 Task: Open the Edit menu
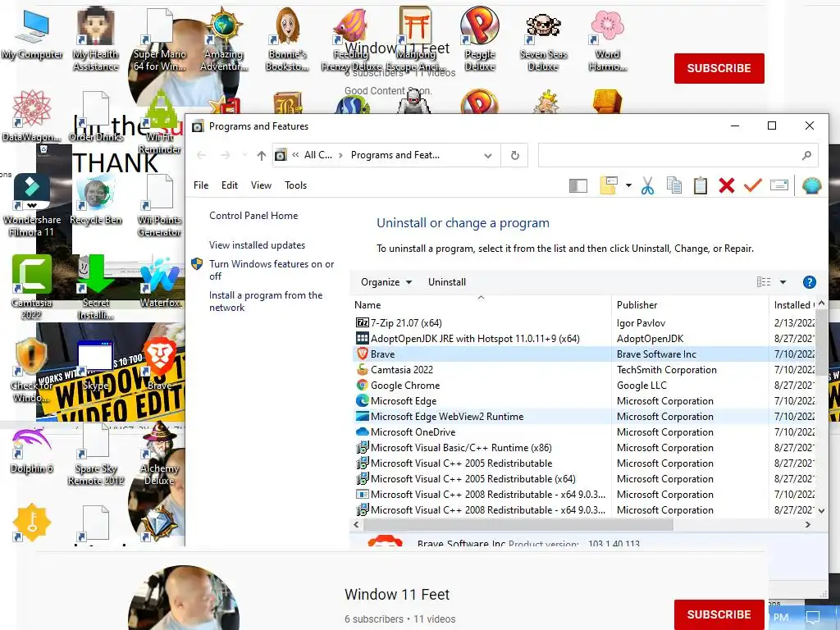230,185
